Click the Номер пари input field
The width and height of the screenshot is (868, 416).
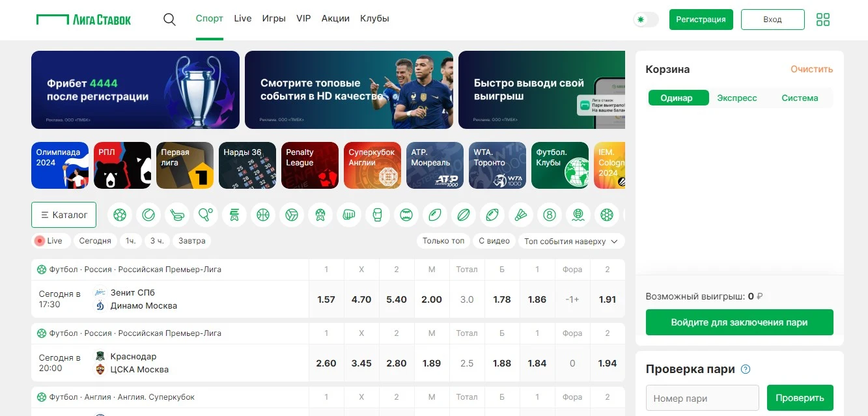[702, 398]
